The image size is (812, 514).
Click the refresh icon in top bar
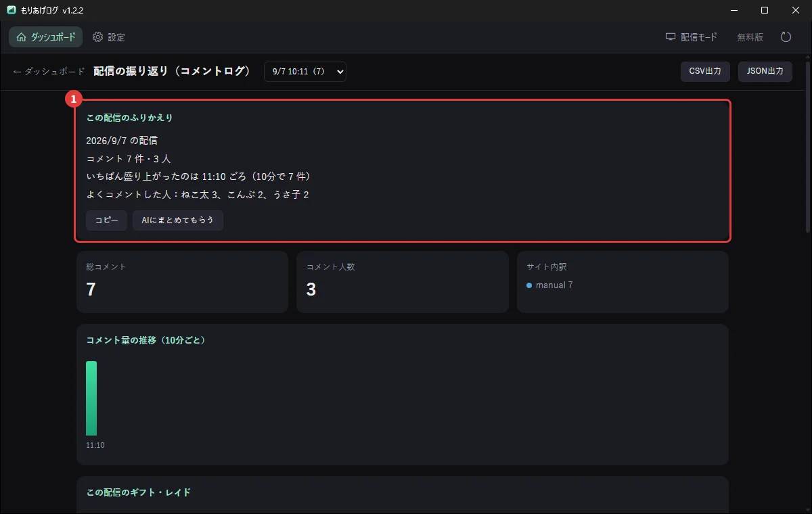pos(786,37)
